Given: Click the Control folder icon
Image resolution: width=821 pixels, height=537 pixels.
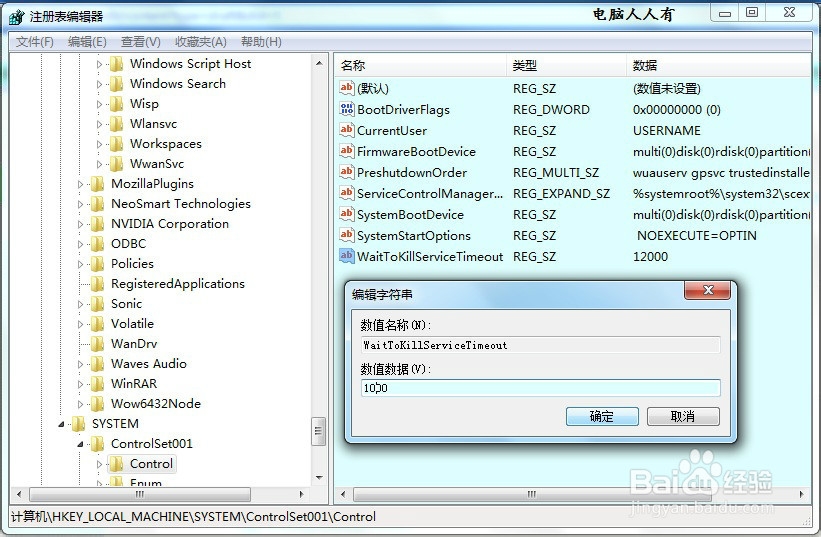Looking at the screenshot, I should [116, 464].
